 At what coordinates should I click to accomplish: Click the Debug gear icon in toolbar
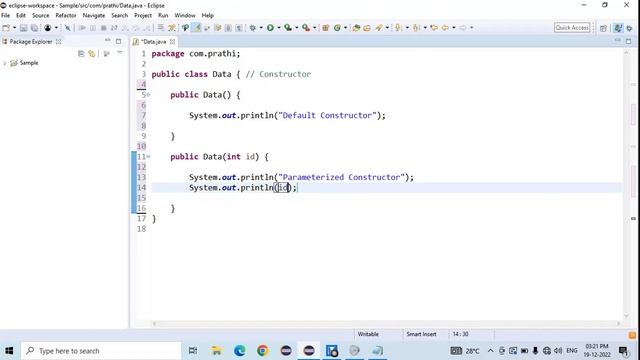tap(253, 28)
